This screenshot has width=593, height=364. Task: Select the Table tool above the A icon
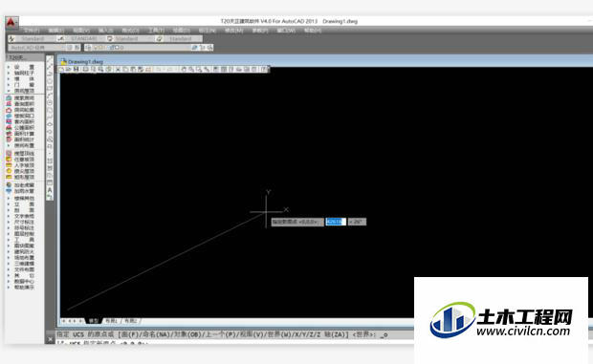point(50,182)
